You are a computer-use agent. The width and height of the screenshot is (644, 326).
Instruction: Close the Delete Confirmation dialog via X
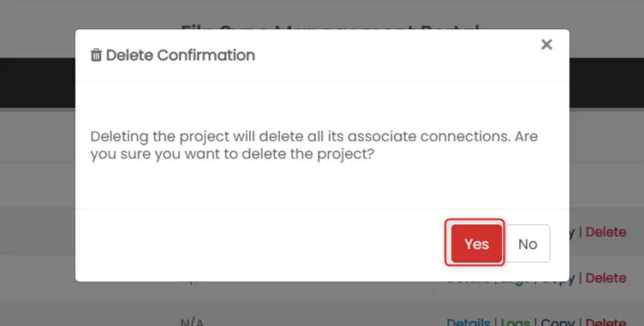click(546, 44)
